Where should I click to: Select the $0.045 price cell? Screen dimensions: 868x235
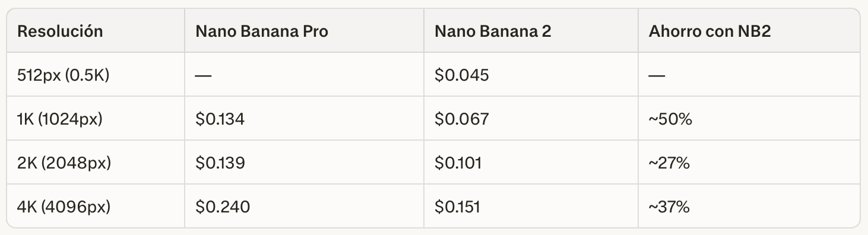(461, 75)
